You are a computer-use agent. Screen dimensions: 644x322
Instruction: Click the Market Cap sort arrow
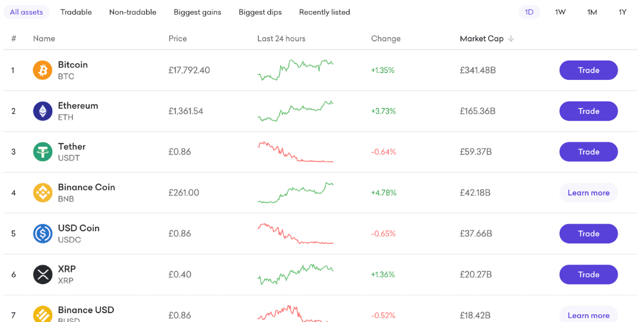[x=511, y=39]
